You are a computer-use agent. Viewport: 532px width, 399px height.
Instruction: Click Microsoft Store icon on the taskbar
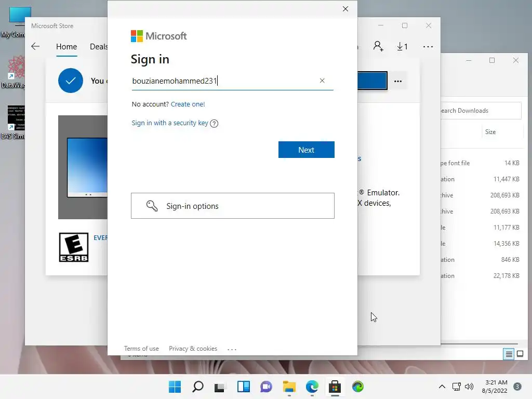[335, 387]
